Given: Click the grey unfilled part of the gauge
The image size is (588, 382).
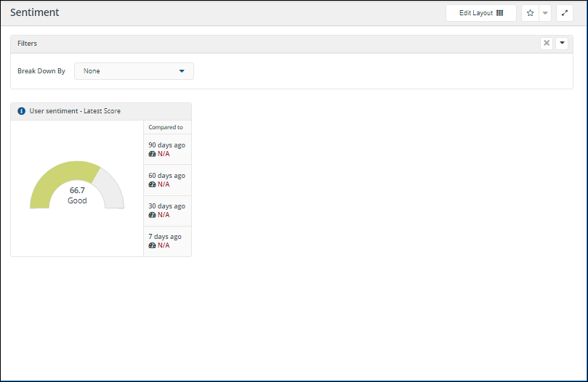Looking at the screenshot, I should (111, 186).
